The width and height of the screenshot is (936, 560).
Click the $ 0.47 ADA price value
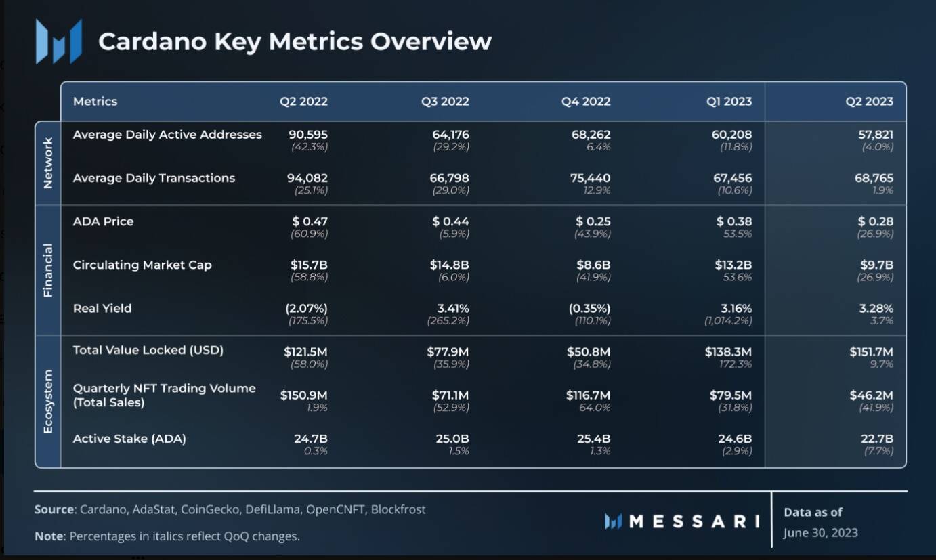point(310,221)
